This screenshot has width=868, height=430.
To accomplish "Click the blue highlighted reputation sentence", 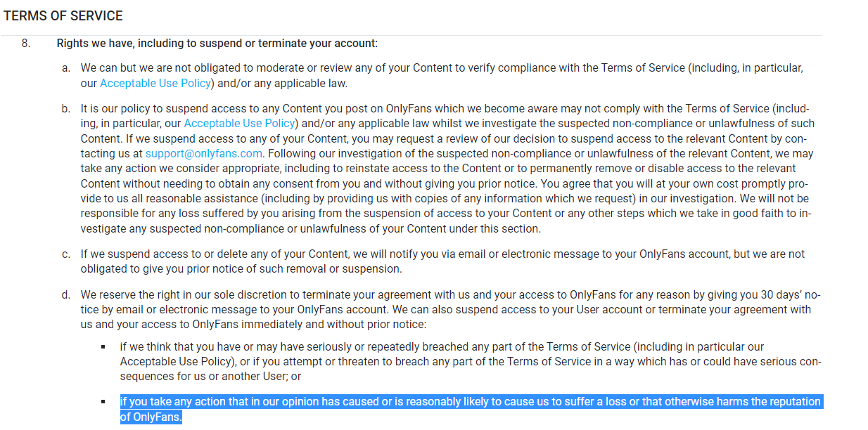I will pyautogui.click(x=470, y=409).
